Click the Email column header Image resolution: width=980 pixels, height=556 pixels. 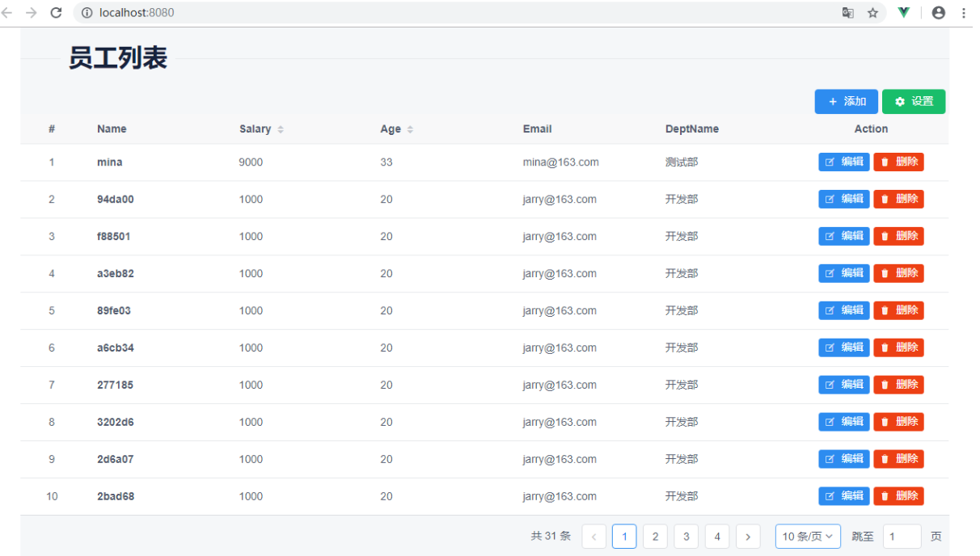pos(537,129)
